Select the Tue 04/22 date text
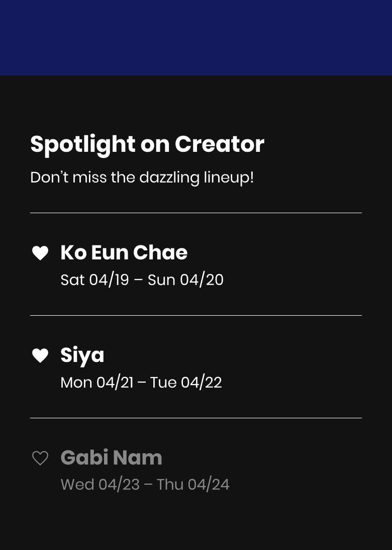This screenshot has width=392, height=550. [x=186, y=382]
